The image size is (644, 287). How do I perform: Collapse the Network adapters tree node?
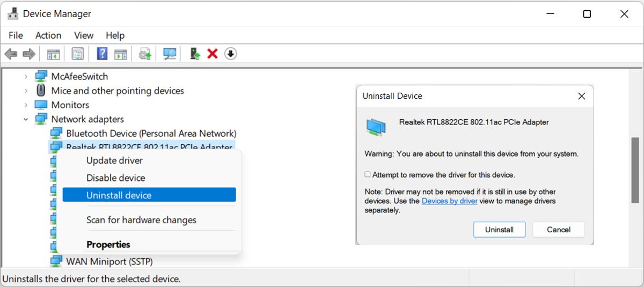tap(26, 119)
